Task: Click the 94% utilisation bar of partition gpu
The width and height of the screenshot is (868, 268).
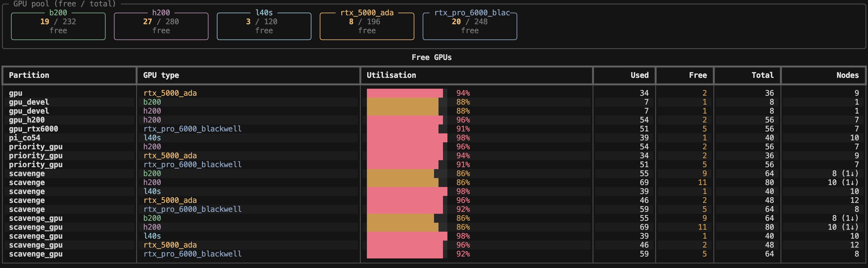Action: 407,93
